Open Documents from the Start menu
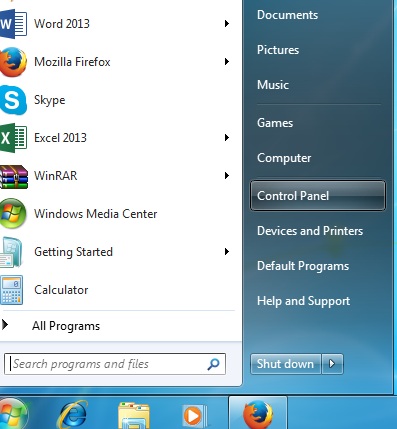 pyautogui.click(x=287, y=15)
